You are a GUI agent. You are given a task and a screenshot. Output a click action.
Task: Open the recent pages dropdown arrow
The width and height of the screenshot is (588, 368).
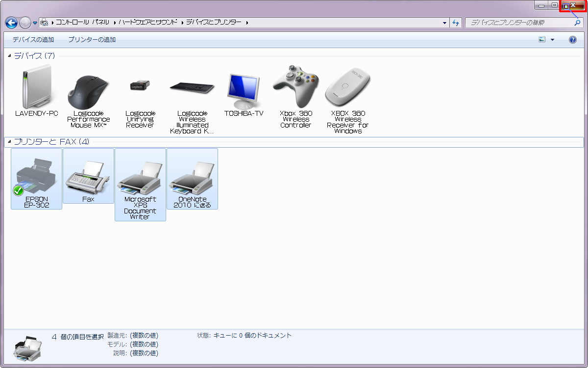click(x=35, y=23)
